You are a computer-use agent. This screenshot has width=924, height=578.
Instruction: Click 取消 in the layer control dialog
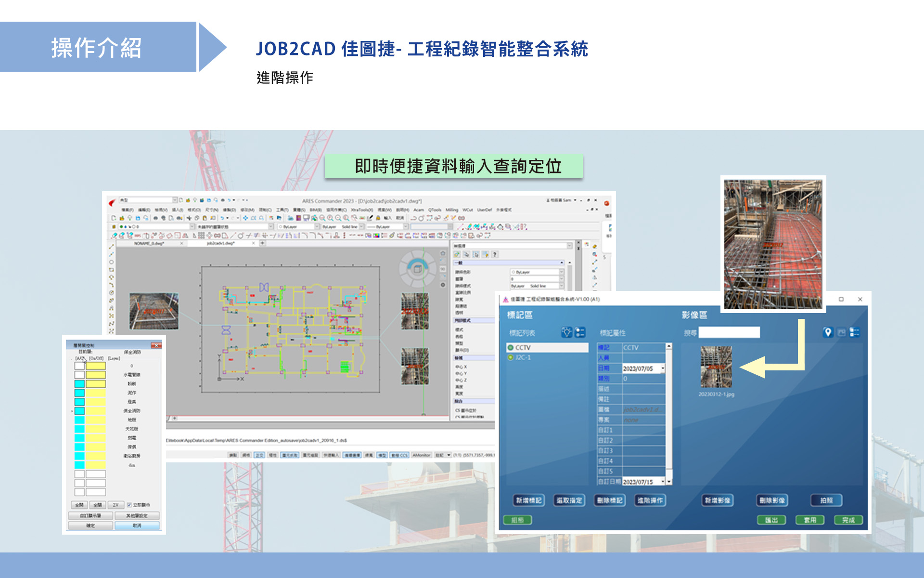coord(137,525)
